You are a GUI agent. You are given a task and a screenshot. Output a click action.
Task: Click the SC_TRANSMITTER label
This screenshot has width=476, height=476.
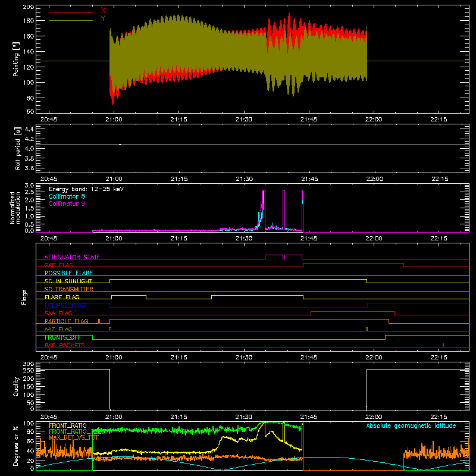tap(68, 289)
